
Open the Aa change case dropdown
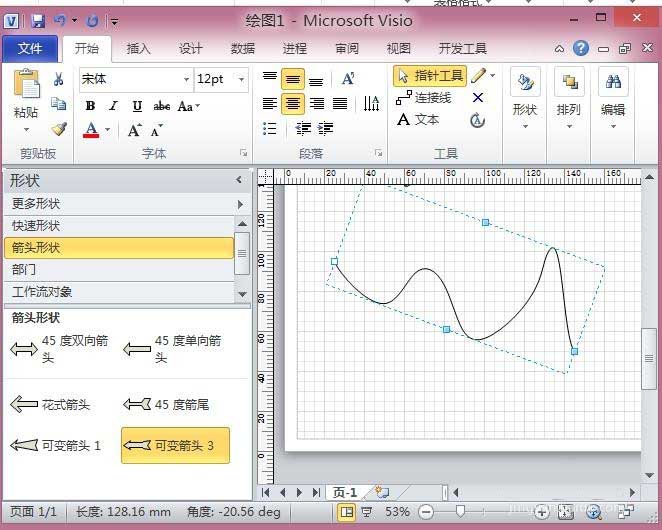point(188,106)
